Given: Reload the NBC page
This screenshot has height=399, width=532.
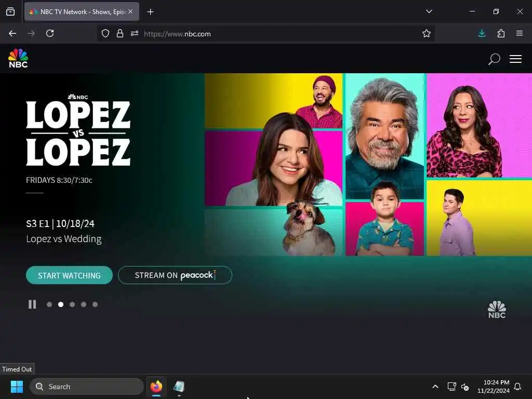Looking at the screenshot, I should (50, 33).
